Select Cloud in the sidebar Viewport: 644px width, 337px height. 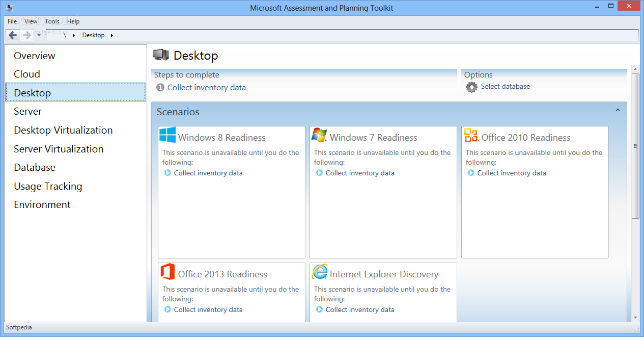76,74
